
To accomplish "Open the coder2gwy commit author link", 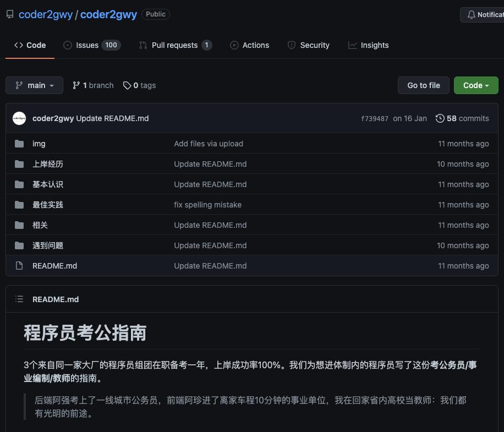I will [53, 118].
